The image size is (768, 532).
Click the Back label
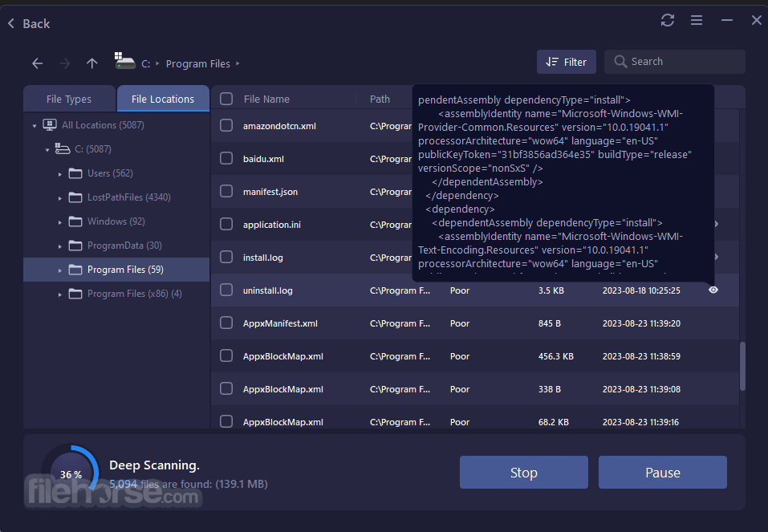36,23
